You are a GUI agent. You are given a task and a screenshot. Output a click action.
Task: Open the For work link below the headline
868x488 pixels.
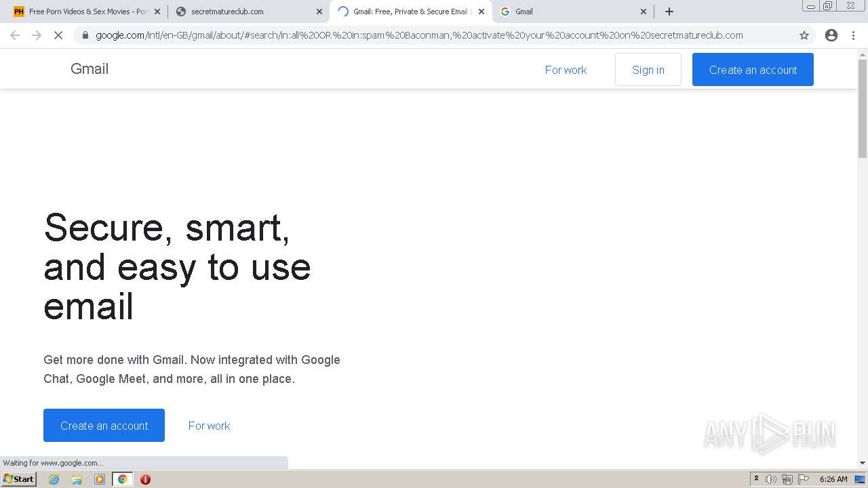tap(209, 426)
